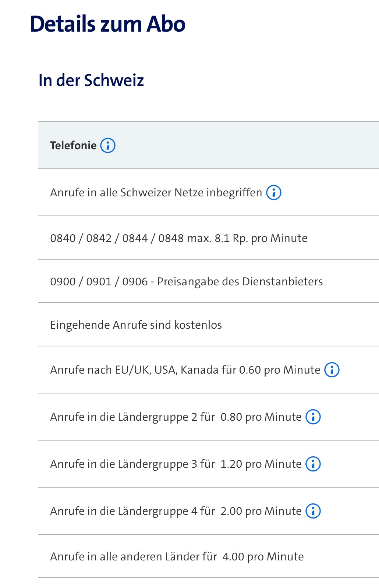Viewport: 379px width, 588px height.
Task: Select "Preisangabe des Dienstanbieters" text
Action: tap(240, 282)
